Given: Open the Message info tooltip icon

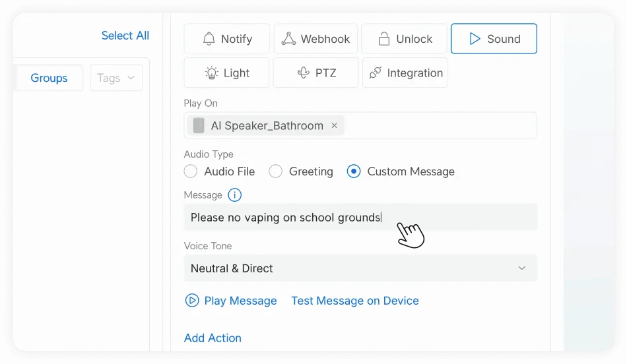Looking at the screenshot, I should [235, 195].
